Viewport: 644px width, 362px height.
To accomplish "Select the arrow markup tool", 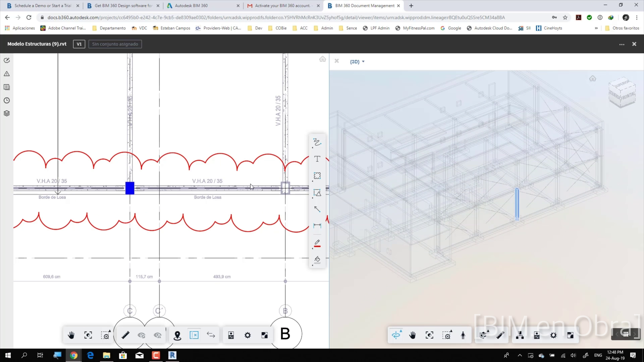I will [317, 209].
